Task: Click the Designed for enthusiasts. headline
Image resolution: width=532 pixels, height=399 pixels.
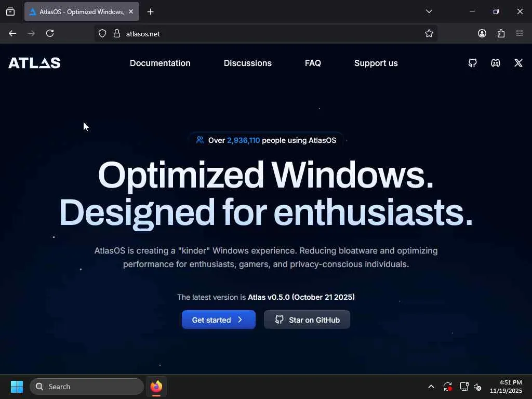Action: (x=266, y=213)
